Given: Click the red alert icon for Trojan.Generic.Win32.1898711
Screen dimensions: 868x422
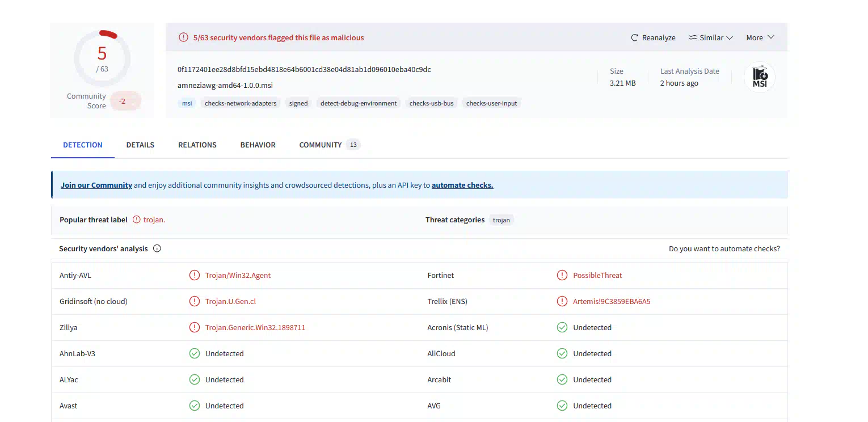Looking at the screenshot, I should (195, 327).
